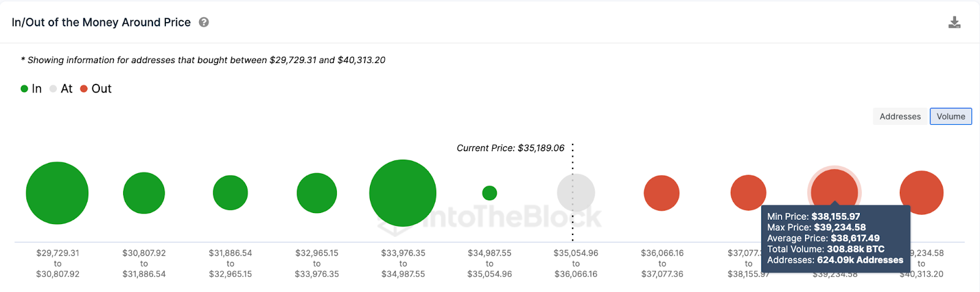The width and height of the screenshot is (980, 292).
Task: Select the largest green bubble at $33,976.35
Action: coord(402,193)
